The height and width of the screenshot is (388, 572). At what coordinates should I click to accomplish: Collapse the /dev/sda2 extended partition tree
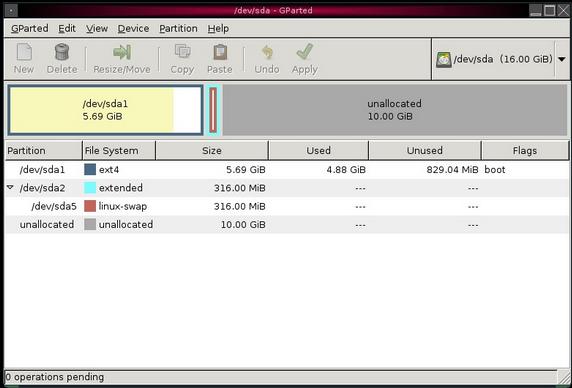pyautogui.click(x=10, y=187)
